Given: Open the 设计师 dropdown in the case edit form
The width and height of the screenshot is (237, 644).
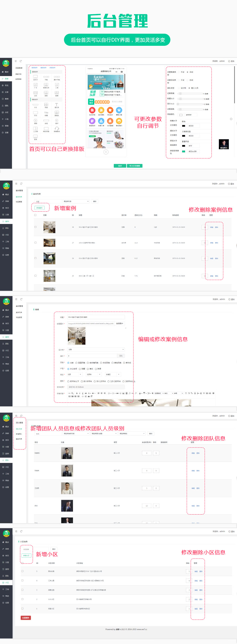Looking at the screenshot, I should click(x=96, y=350).
